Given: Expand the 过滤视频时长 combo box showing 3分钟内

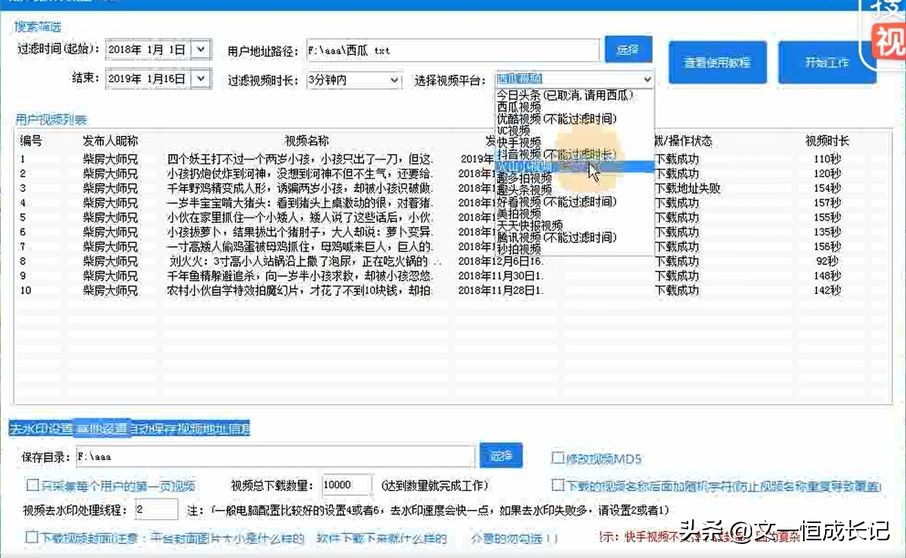Looking at the screenshot, I should click(394, 80).
